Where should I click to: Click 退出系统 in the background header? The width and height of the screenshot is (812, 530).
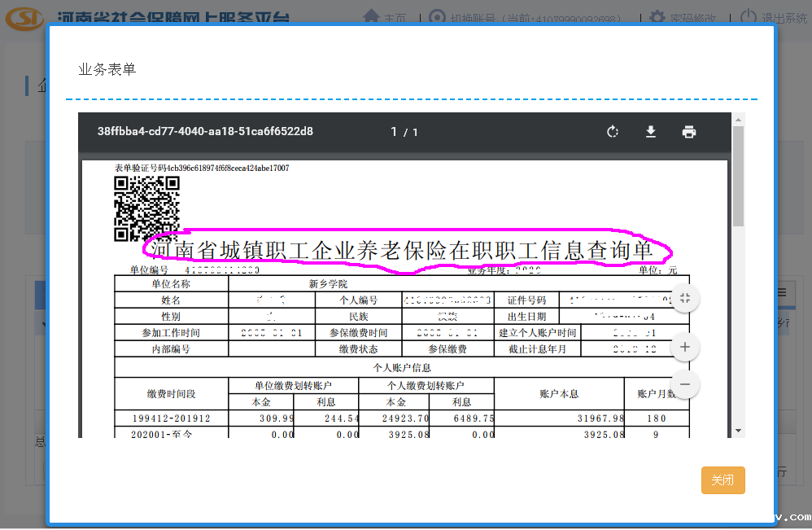pyautogui.click(x=784, y=19)
